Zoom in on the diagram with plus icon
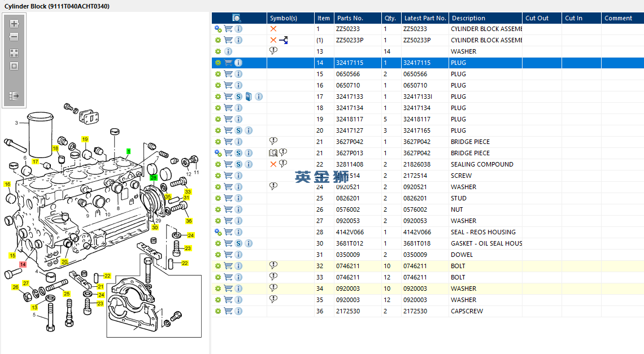 (14, 23)
